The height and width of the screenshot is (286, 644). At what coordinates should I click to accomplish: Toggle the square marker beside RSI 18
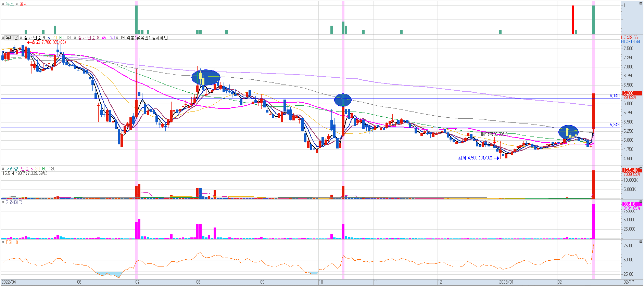[x=3, y=242]
